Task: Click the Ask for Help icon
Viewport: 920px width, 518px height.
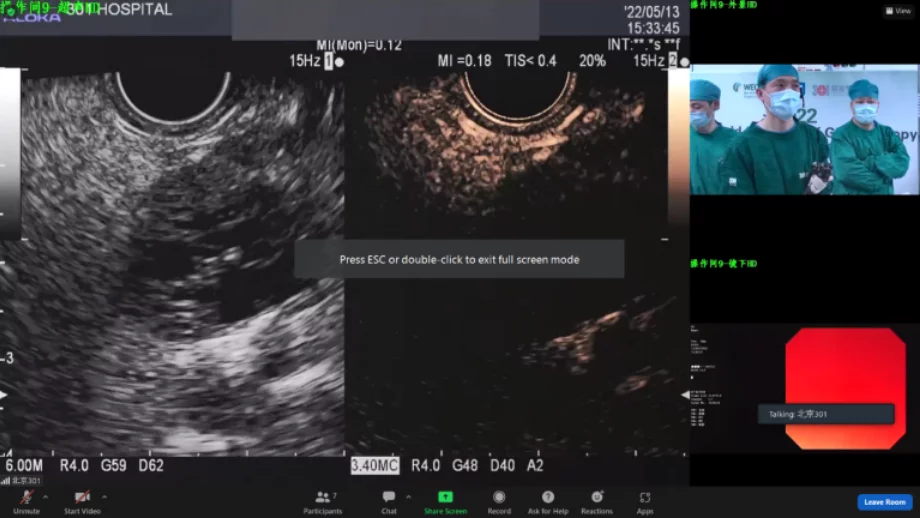Action: (548, 498)
